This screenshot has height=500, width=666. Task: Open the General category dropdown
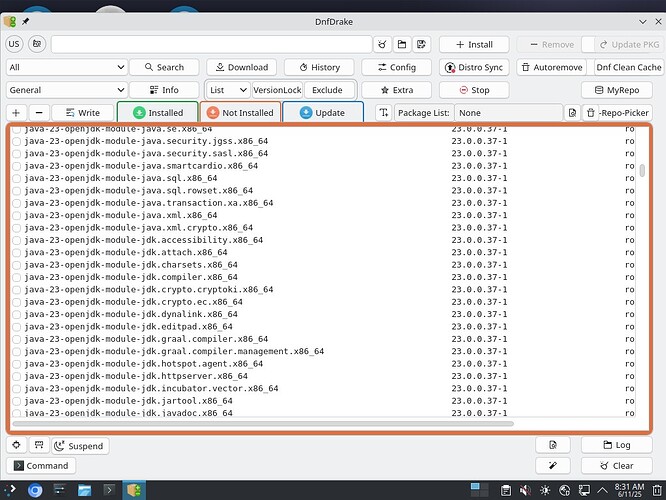(67, 90)
